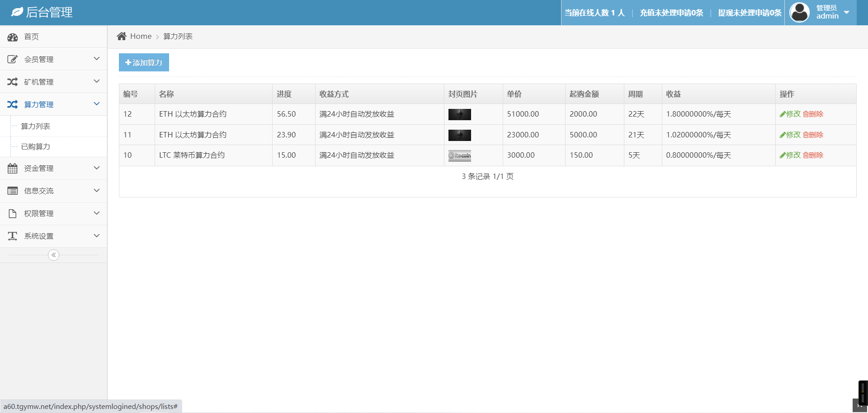Click the Home house icon in breadcrumb
The image size is (868, 413).
[121, 36]
